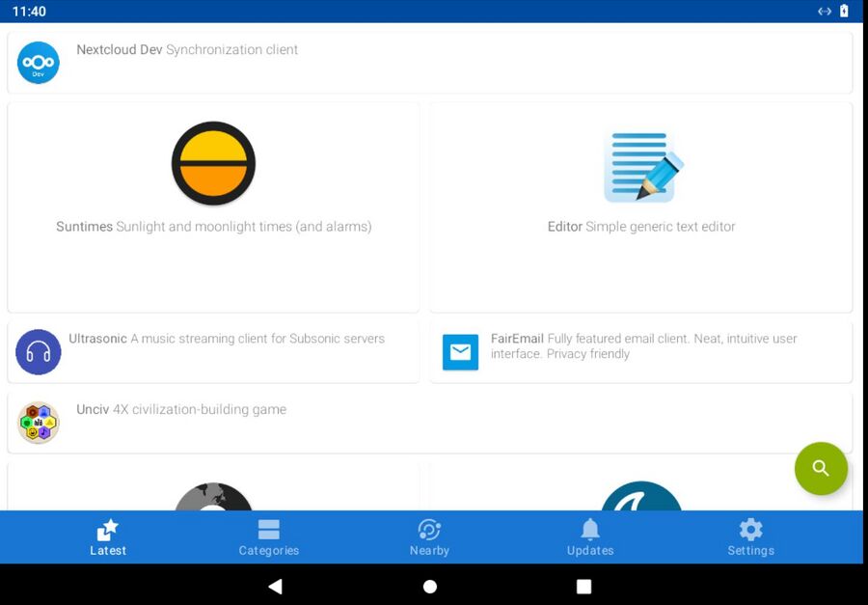Viewport: 868px width, 605px height.
Task: Click the Latest star icon
Action: point(107,530)
